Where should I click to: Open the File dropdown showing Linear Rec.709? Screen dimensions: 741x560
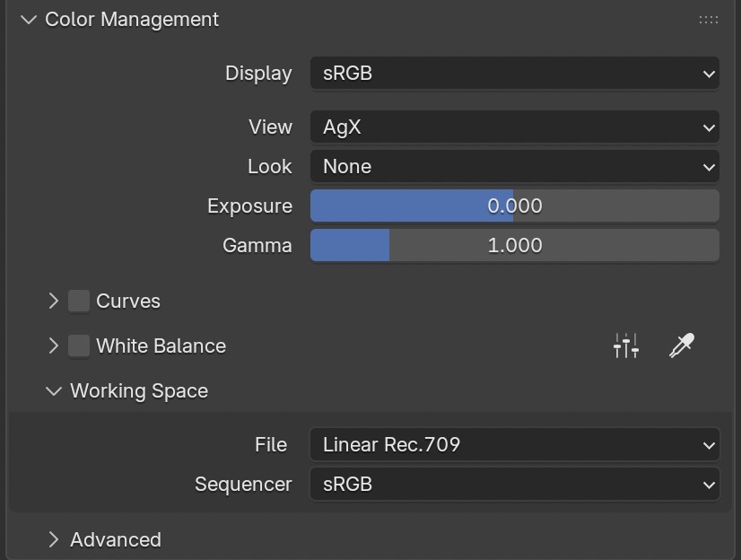514,444
